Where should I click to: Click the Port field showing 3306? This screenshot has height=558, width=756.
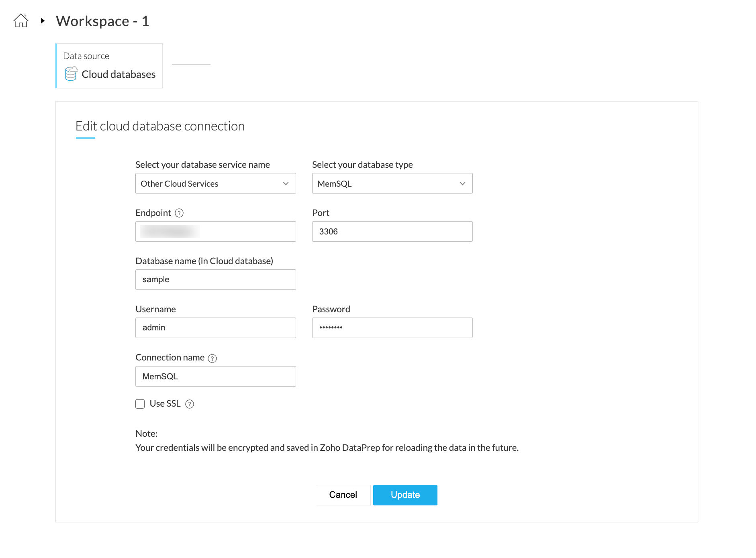(x=392, y=232)
